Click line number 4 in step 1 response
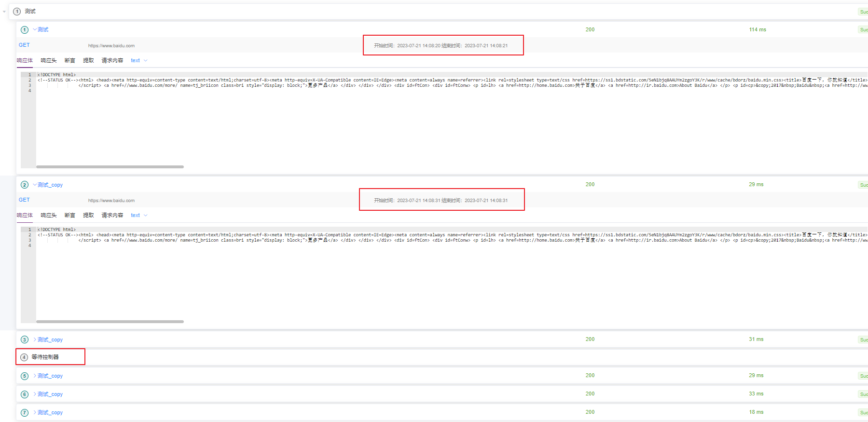This screenshot has width=868, height=422. pyautogui.click(x=29, y=91)
